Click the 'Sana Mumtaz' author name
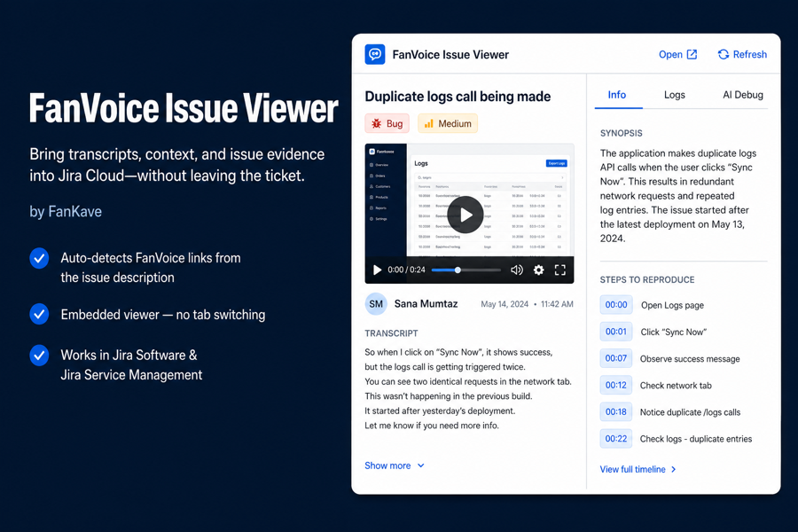This screenshot has width=798, height=532. (x=426, y=304)
